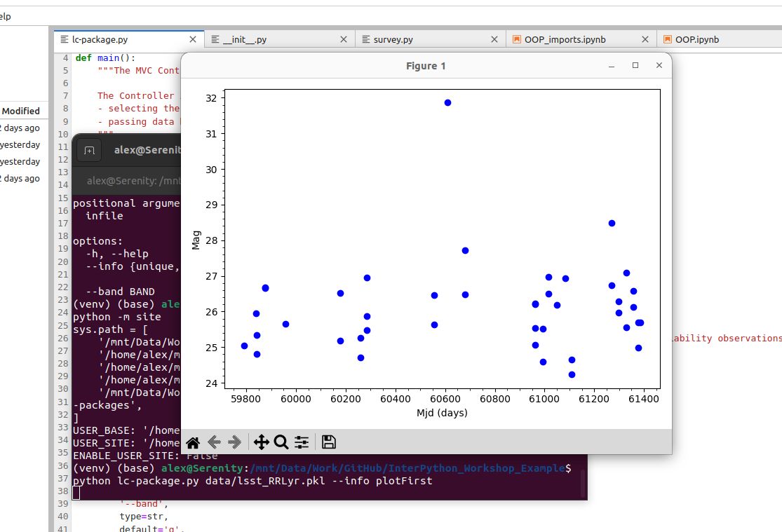Minimize the Figure 1 window

tap(612, 66)
